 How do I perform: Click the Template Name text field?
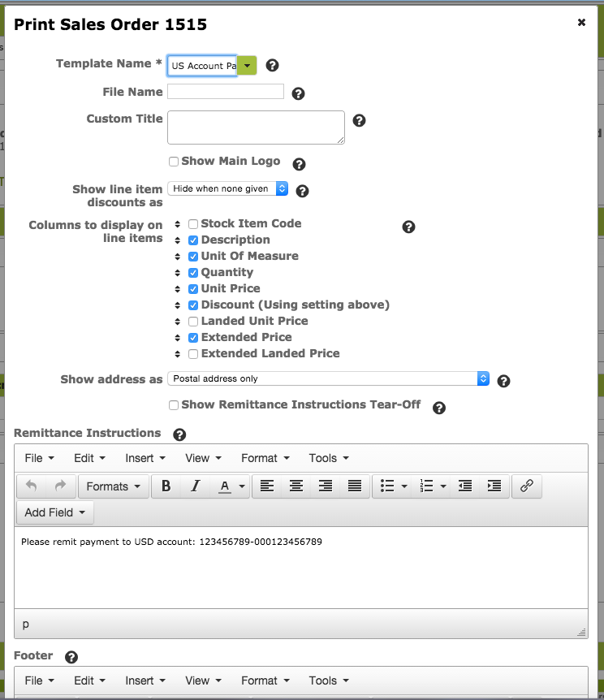point(202,66)
